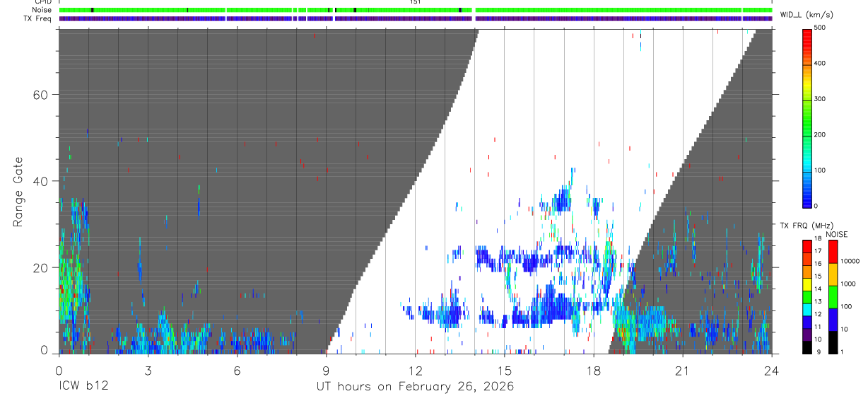868x401 pixels.
Task: Click the 11 MHz tick label
Action: tap(817, 327)
